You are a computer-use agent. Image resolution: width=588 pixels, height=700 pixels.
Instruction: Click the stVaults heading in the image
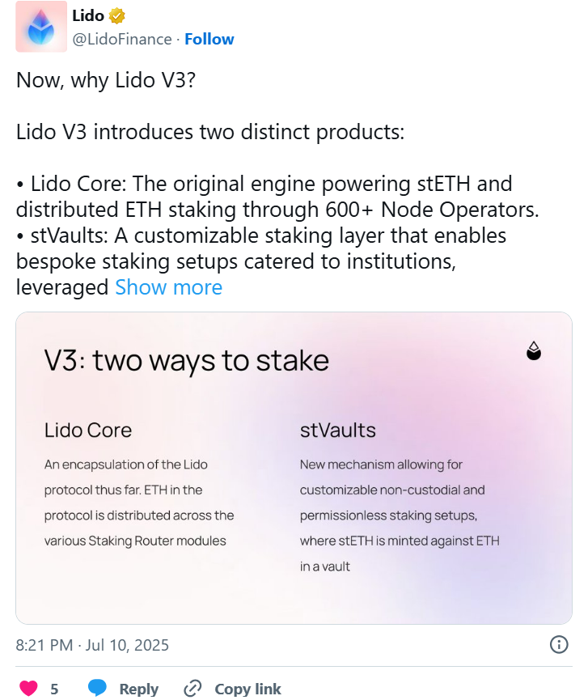338,430
